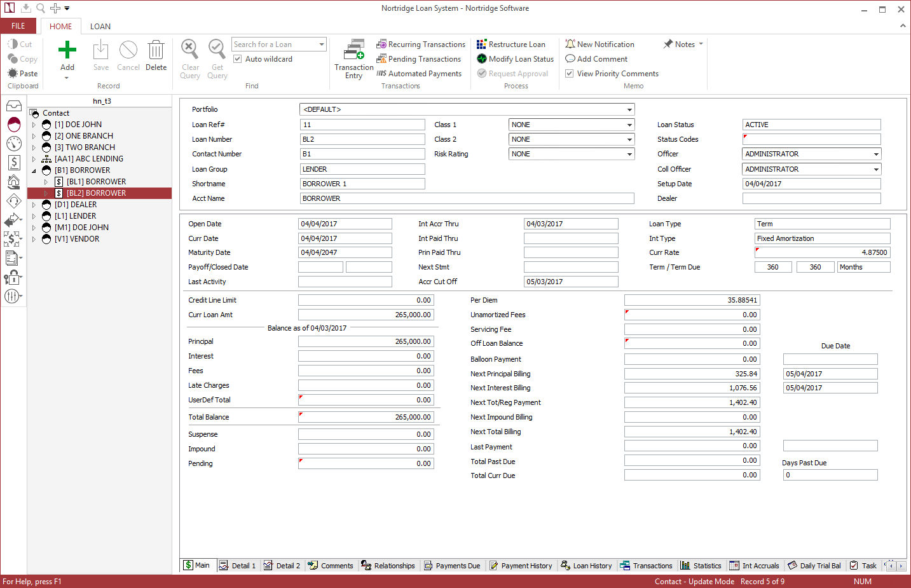
Task: Open the Class 1 dropdown
Action: [x=629, y=125]
